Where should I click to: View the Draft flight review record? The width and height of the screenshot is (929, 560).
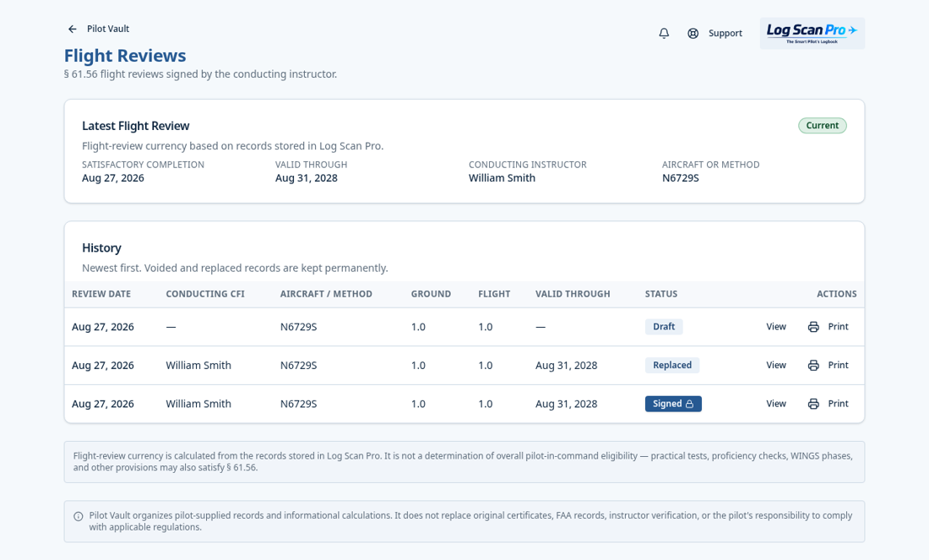776,327
